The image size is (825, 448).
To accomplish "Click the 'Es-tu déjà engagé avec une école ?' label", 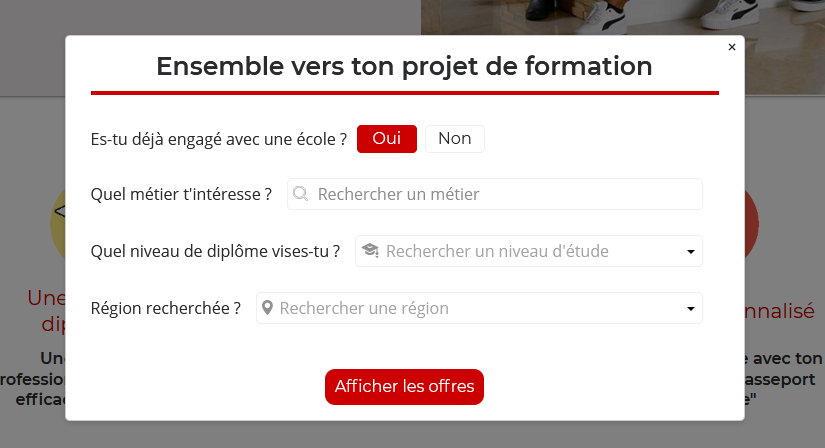I will (x=218, y=139).
